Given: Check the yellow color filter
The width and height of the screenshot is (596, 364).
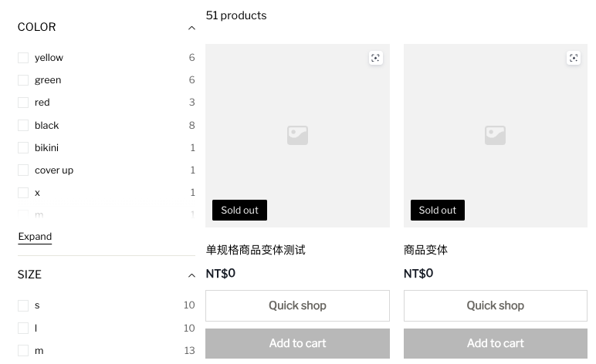Looking at the screenshot, I should 23,58.
